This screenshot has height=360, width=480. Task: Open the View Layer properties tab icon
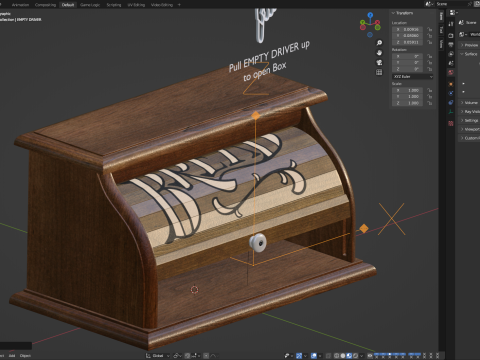tap(451, 54)
